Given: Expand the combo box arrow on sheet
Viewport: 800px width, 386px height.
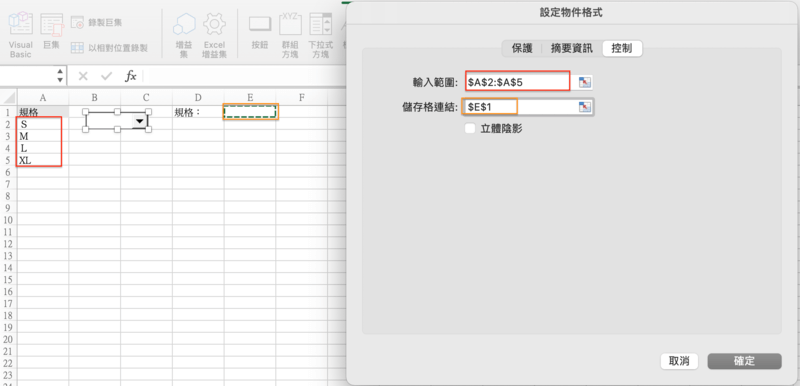Looking at the screenshot, I should 139,120.
